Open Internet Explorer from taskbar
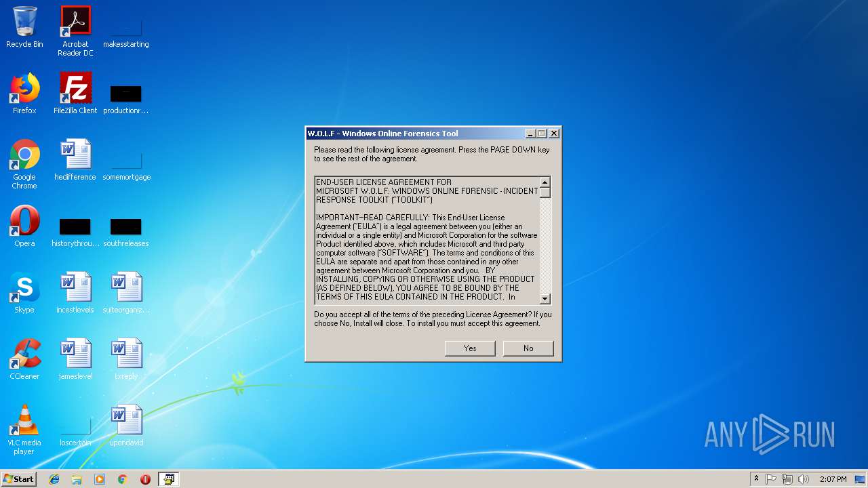This screenshot has width=868, height=488. [54, 479]
